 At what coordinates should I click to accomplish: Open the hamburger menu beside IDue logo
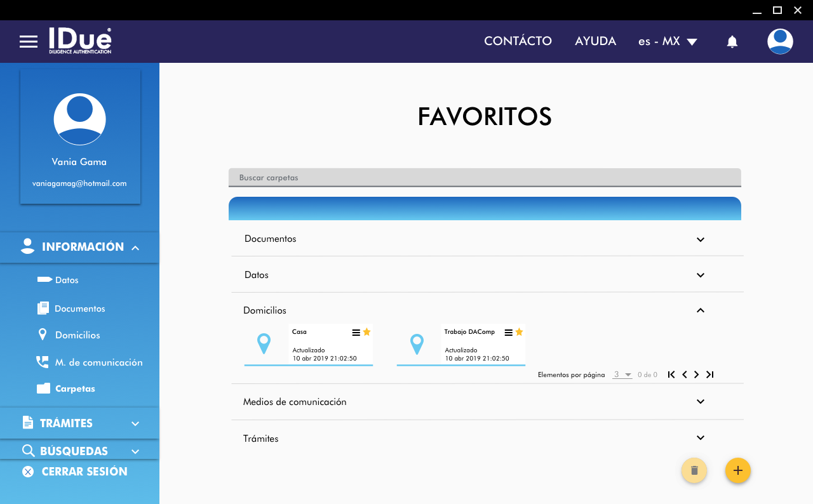29,42
